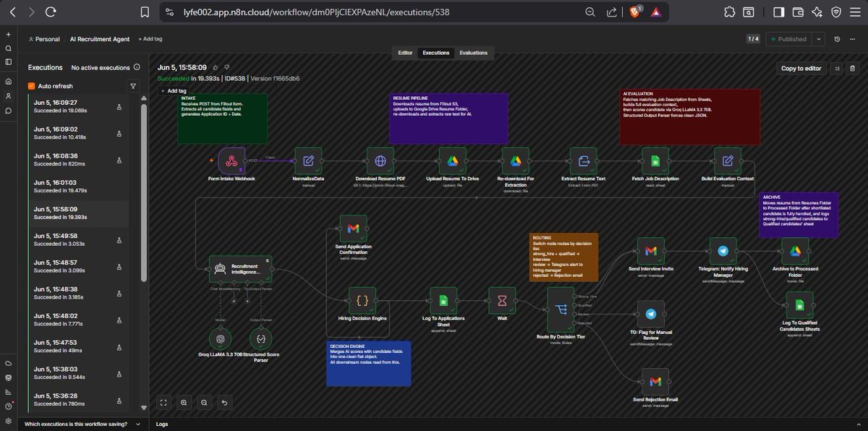
Task: Open the TG Flag for Manual Review node
Action: (x=651, y=314)
